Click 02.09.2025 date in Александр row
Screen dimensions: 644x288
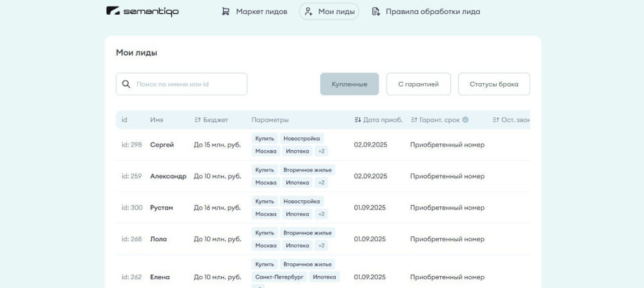click(x=371, y=176)
